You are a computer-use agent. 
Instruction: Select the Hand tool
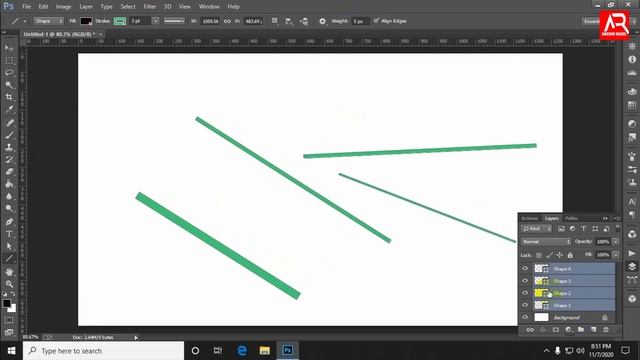point(9,271)
